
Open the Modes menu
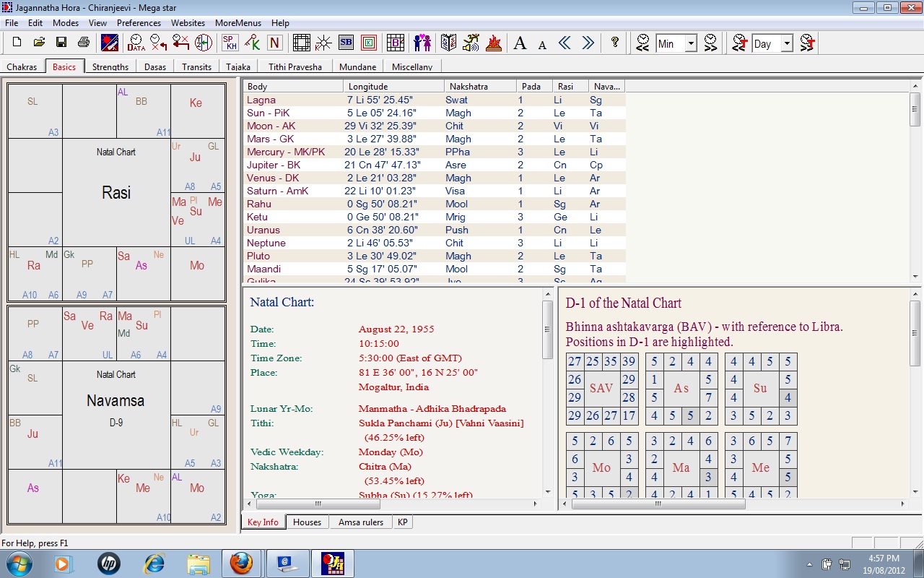click(66, 23)
